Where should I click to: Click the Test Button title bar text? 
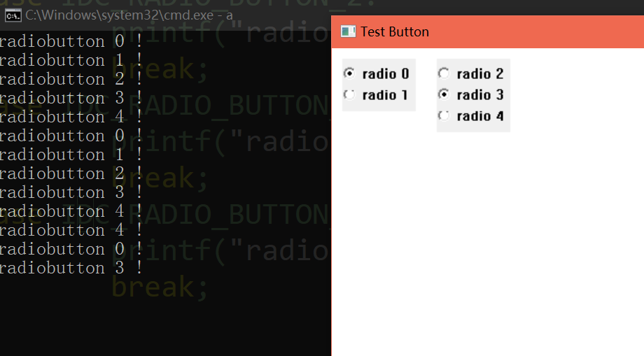[395, 31]
